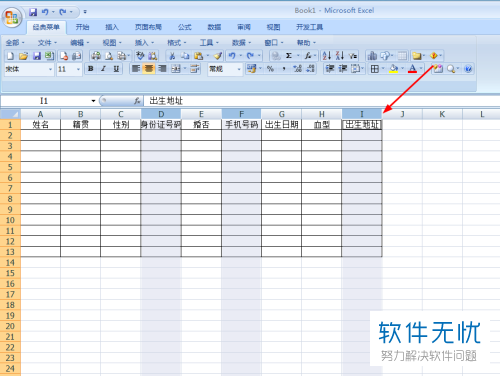Switch to the 页面布局 ribbon tab

[x=148, y=27]
